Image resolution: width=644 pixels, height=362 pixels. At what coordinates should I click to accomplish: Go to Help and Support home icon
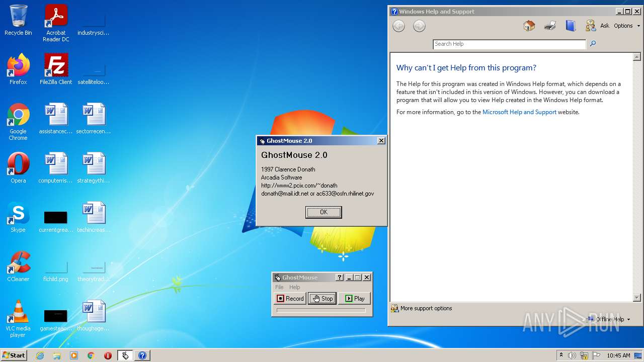(529, 26)
